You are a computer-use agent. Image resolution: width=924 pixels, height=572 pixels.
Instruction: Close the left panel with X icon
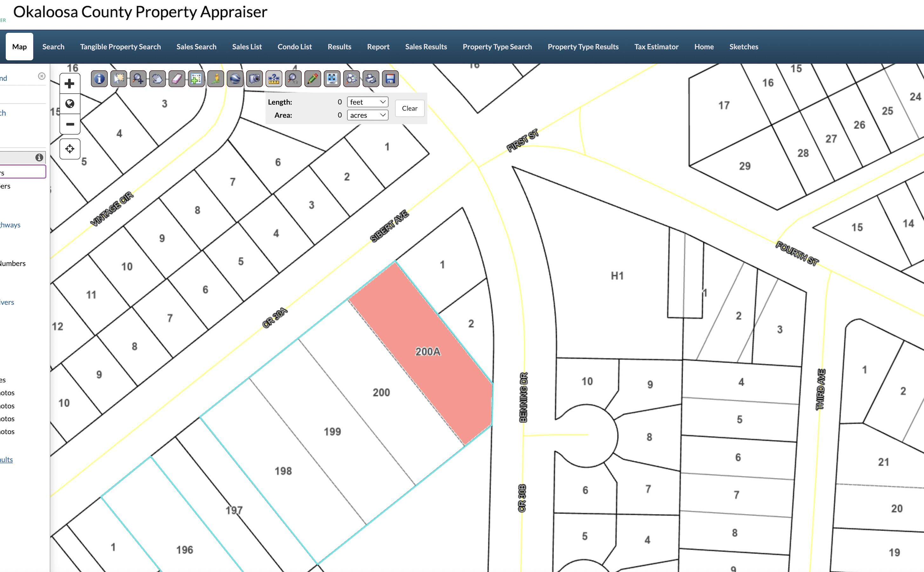tap(42, 76)
